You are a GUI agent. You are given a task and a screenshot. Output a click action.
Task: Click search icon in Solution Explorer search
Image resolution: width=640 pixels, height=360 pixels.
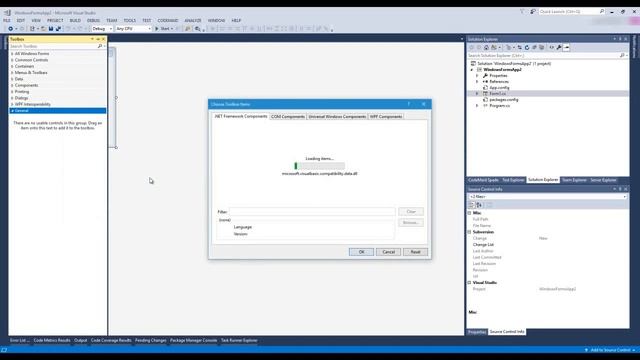pos(622,55)
